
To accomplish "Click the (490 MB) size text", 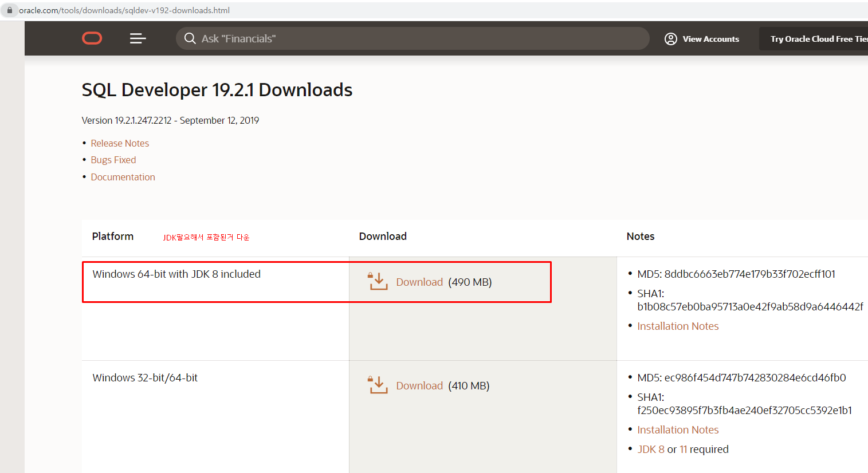I will pos(470,282).
